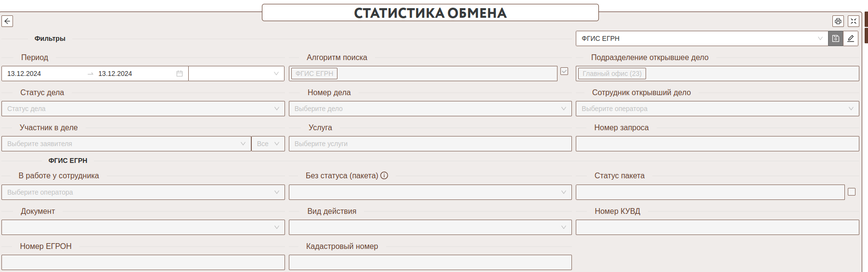868x272 pixels.
Task: Click the period start date 13.12.2024
Action: (24, 74)
